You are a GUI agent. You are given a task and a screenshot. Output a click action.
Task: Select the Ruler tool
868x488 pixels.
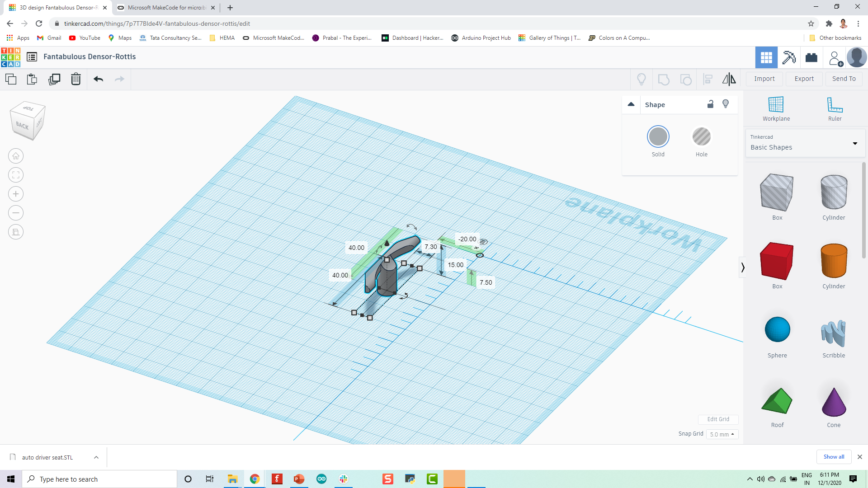835,109
